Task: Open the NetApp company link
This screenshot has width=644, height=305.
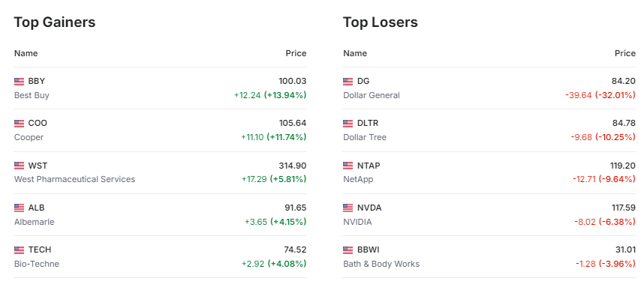Action: coord(357,179)
